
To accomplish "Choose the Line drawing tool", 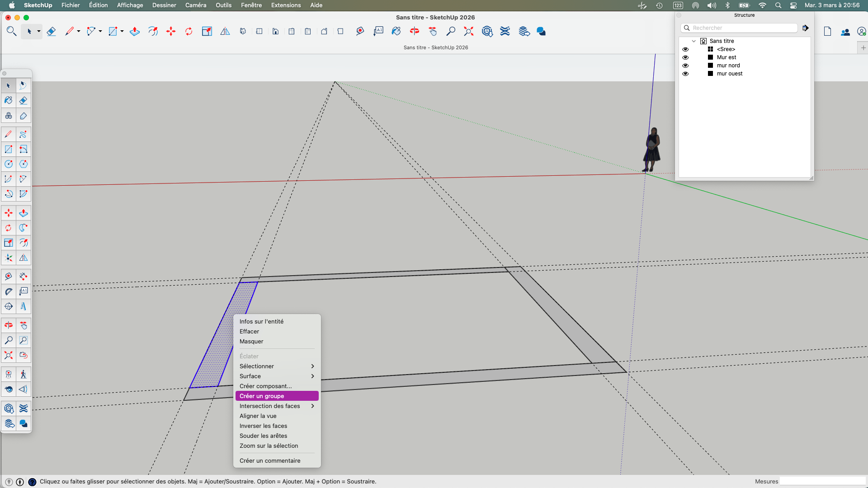I will point(70,31).
